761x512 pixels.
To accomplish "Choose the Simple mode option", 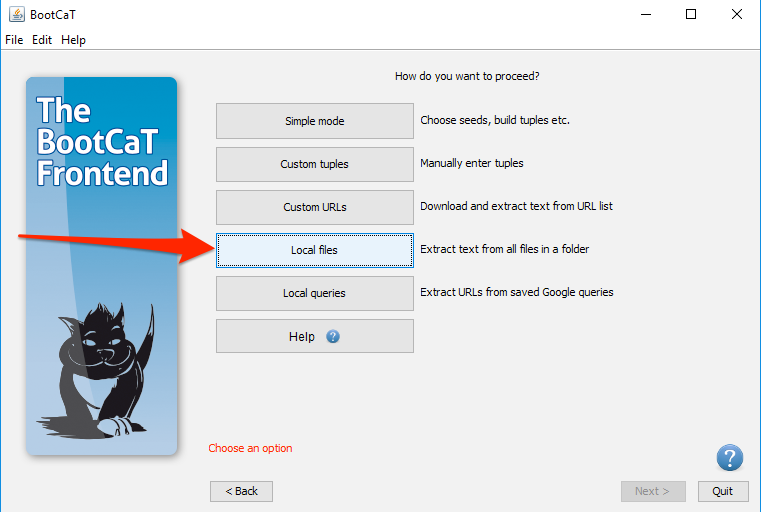I will pos(314,121).
